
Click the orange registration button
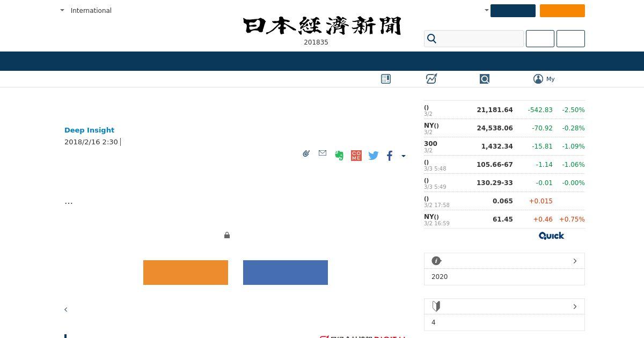(186, 273)
